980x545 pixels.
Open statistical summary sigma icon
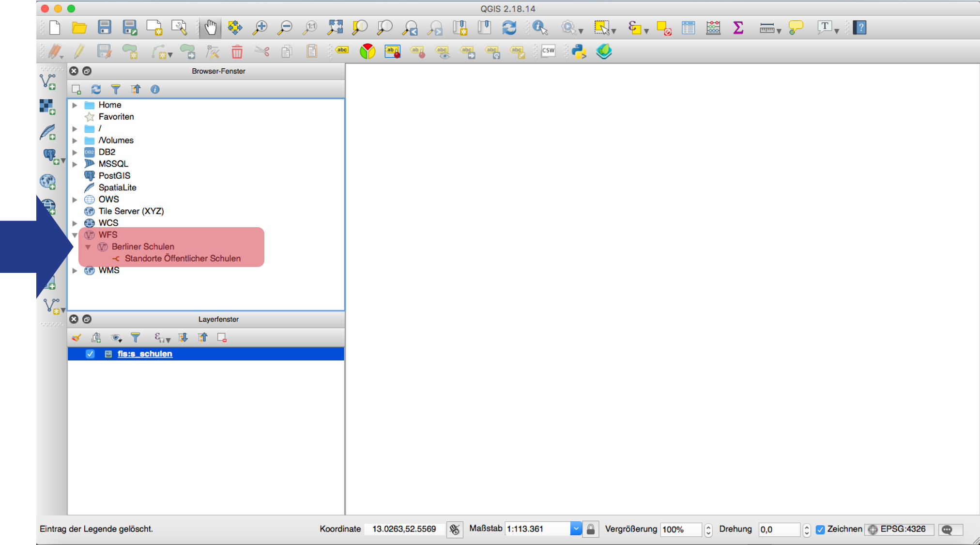(738, 28)
